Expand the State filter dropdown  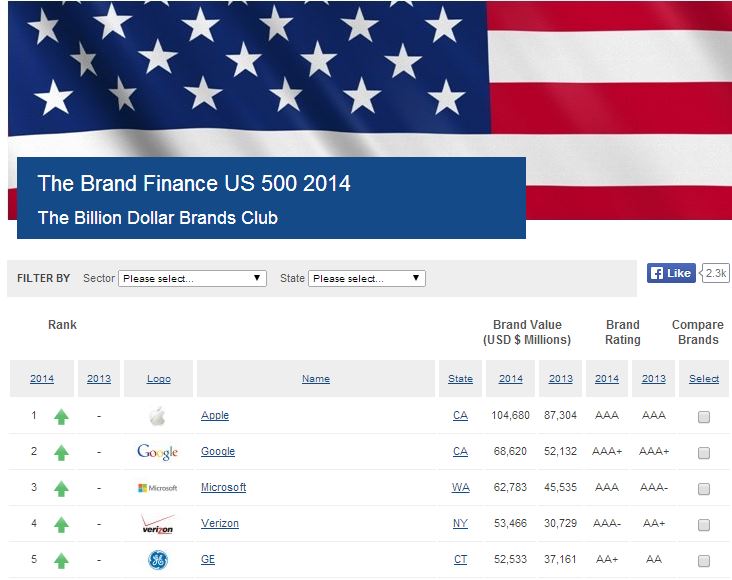click(x=366, y=278)
